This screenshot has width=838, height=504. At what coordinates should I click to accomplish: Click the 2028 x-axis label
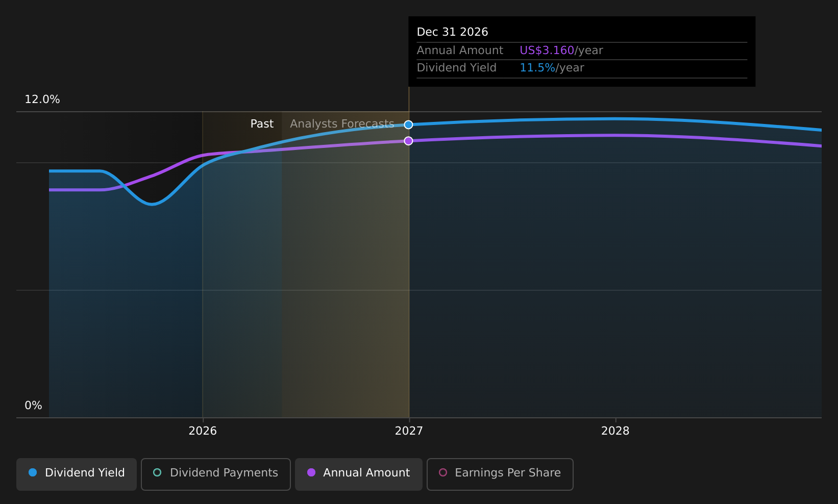tap(615, 431)
